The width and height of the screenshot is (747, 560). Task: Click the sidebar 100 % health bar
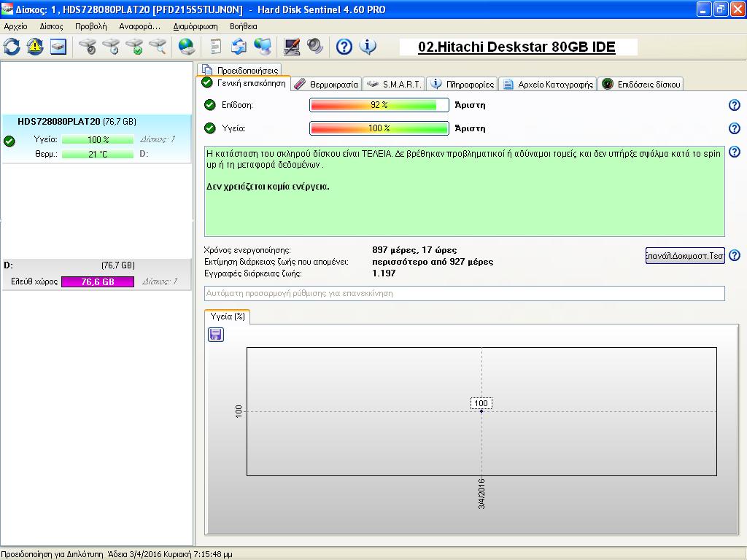coord(98,139)
